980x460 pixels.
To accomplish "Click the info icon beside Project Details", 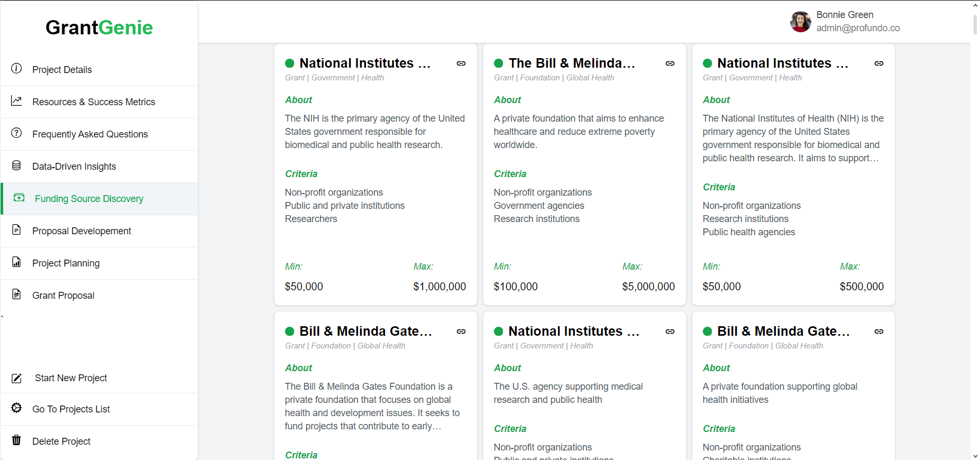I will (x=16, y=68).
